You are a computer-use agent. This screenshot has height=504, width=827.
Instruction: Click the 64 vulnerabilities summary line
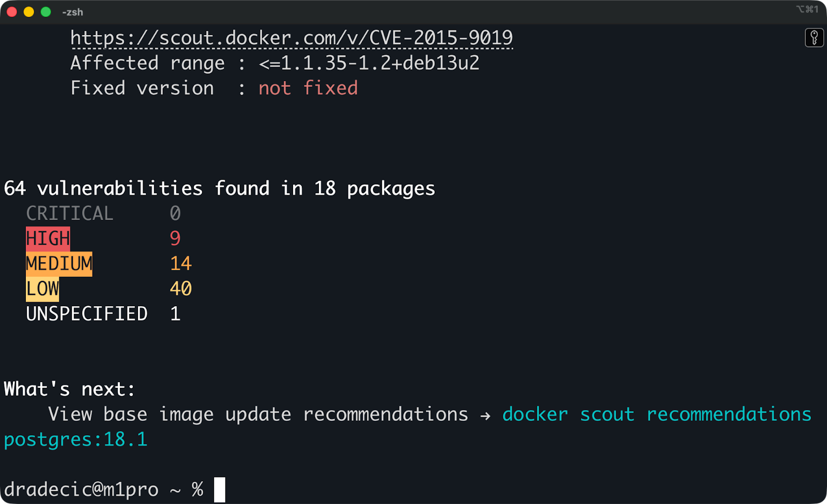(218, 188)
